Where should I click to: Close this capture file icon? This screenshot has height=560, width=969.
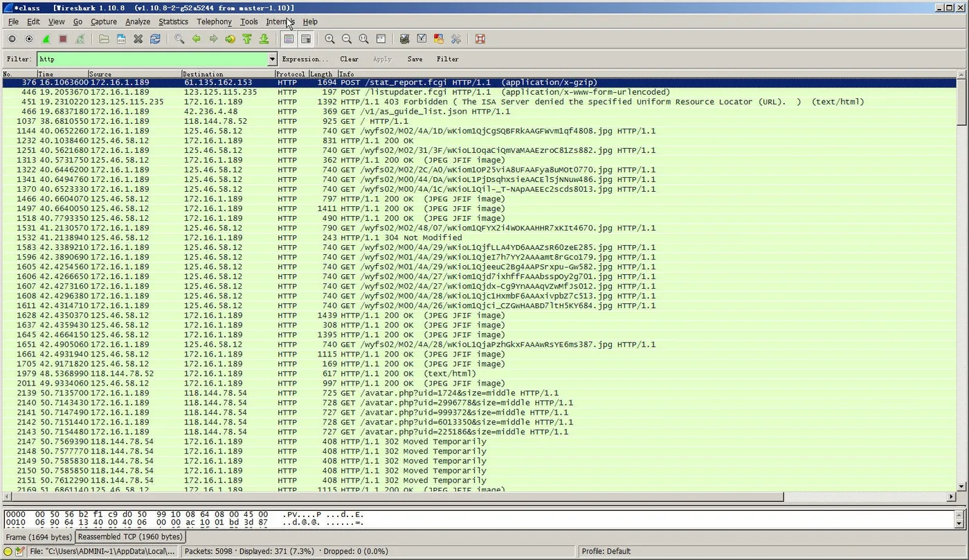point(138,39)
